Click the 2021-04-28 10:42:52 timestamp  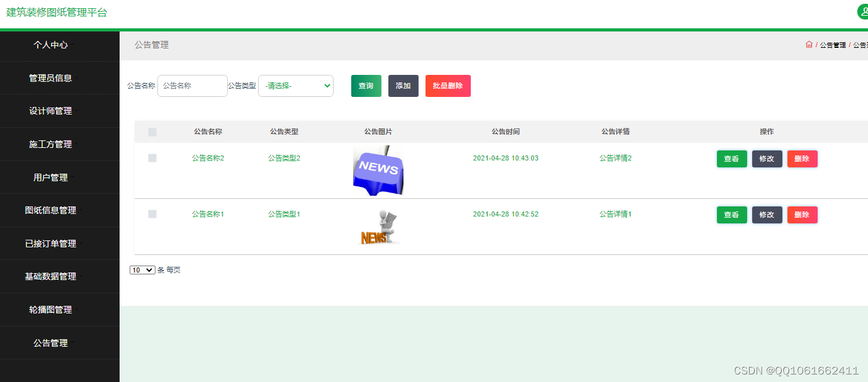tap(506, 214)
